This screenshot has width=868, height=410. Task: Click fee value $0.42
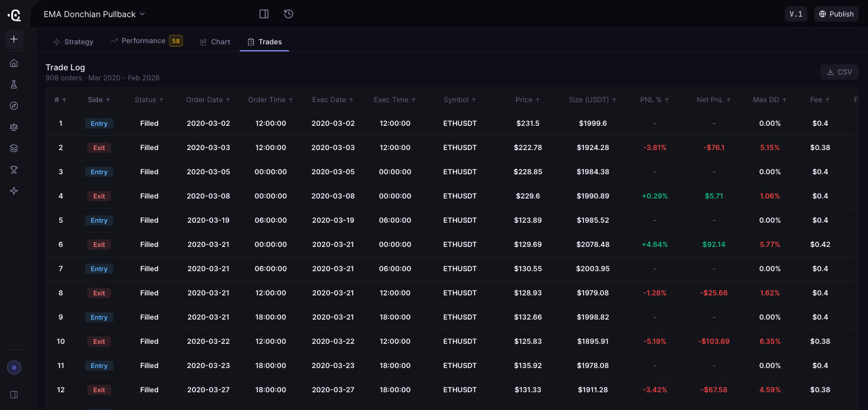820,245
